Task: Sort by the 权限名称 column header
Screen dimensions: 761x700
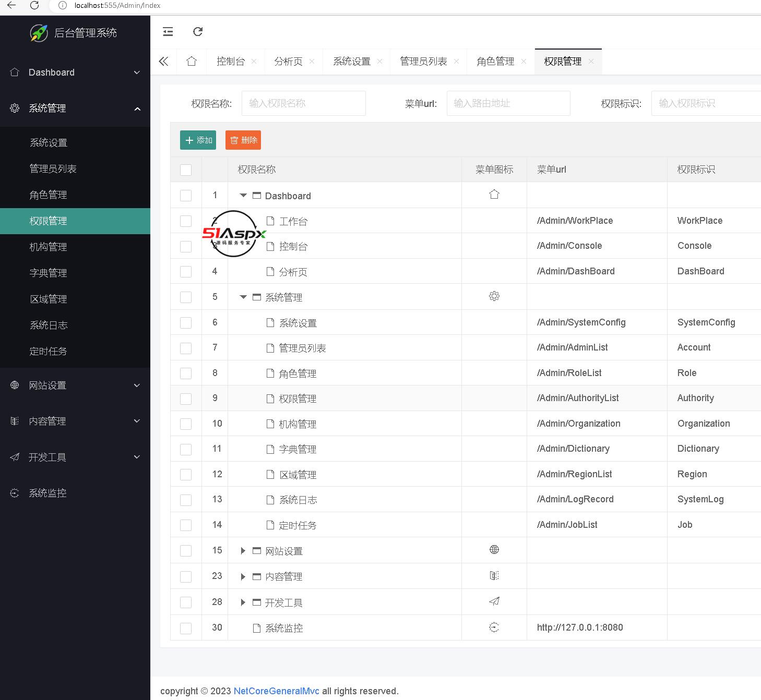Action: tap(257, 170)
